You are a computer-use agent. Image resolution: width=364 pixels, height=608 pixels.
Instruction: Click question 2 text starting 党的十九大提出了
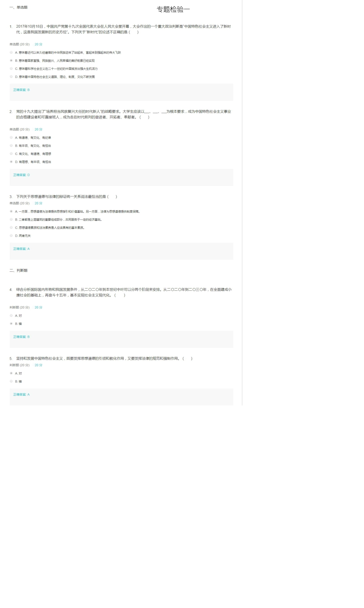(x=123, y=114)
